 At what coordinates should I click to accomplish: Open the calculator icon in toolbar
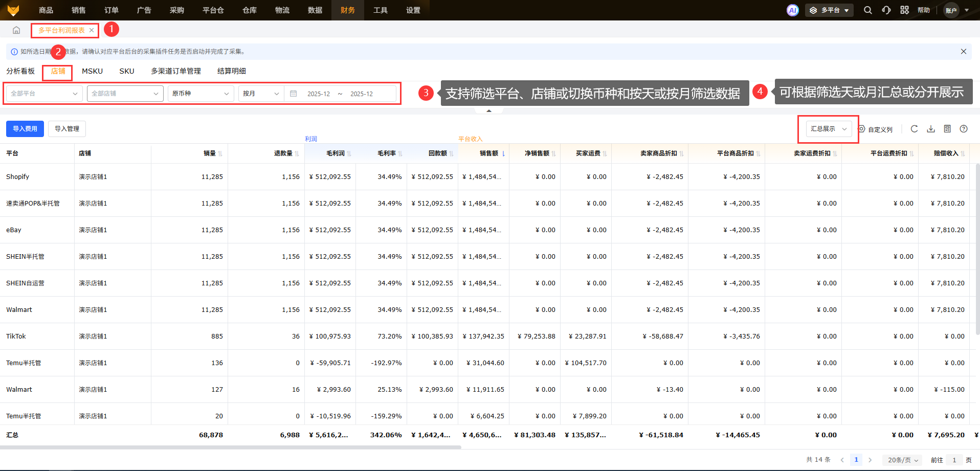(947, 129)
